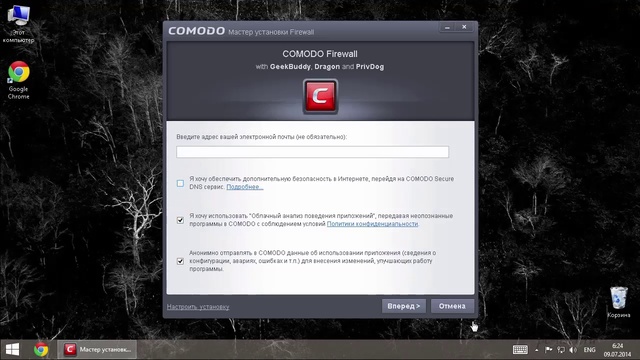
Task: Open the Google Chrome desktop shortcut
Action: pyautogui.click(x=18, y=80)
